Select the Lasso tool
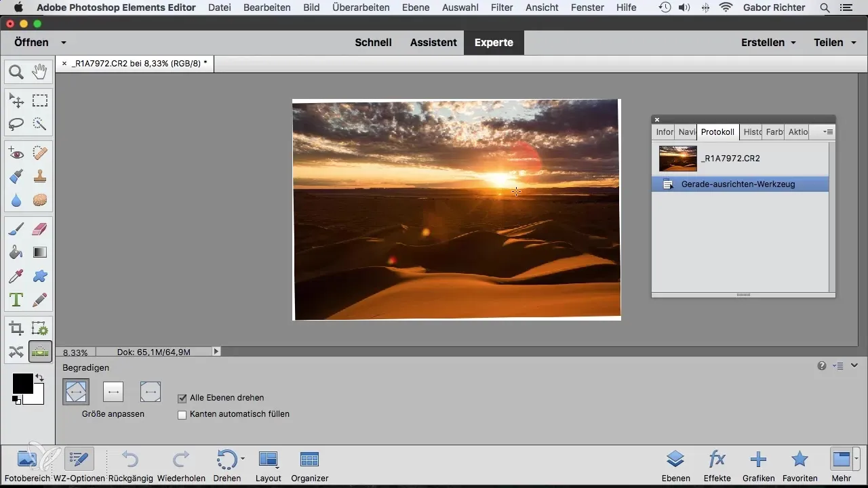The height and width of the screenshot is (488, 868). pos(16,125)
